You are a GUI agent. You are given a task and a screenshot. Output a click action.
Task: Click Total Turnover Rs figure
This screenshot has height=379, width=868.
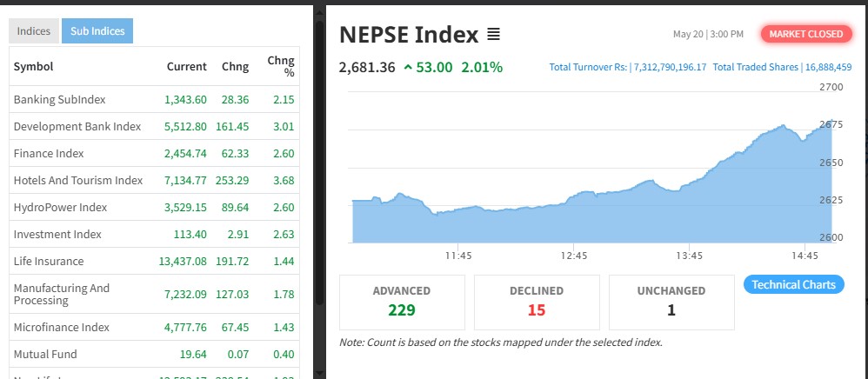(627, 67)
